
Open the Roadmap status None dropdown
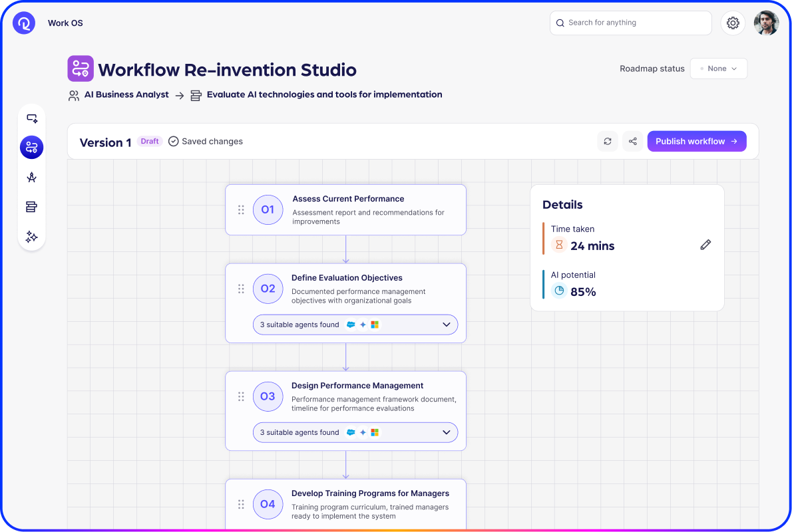click(718, 68)
